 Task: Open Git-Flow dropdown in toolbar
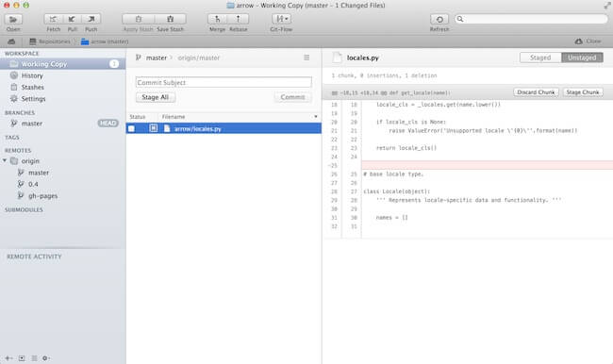click(281, 19)
